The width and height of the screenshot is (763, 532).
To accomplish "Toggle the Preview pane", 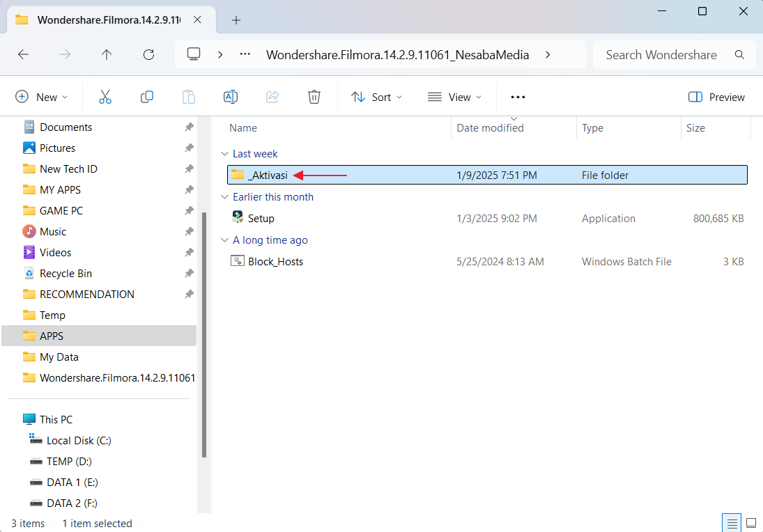I will (x=716, y=97).
